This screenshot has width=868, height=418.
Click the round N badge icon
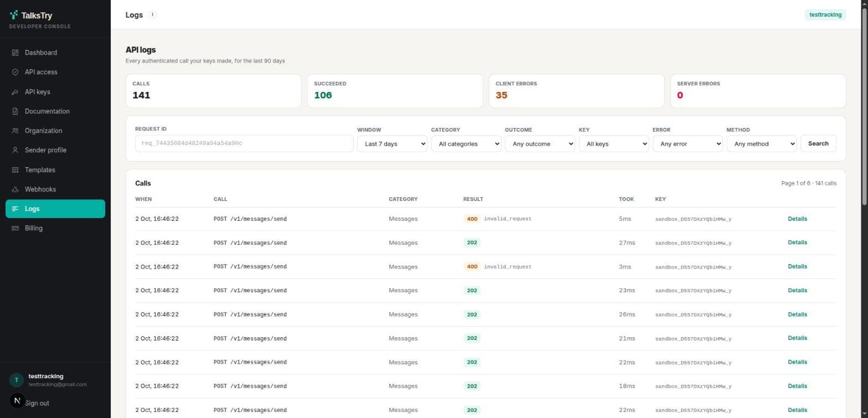[x=17, y=400]
